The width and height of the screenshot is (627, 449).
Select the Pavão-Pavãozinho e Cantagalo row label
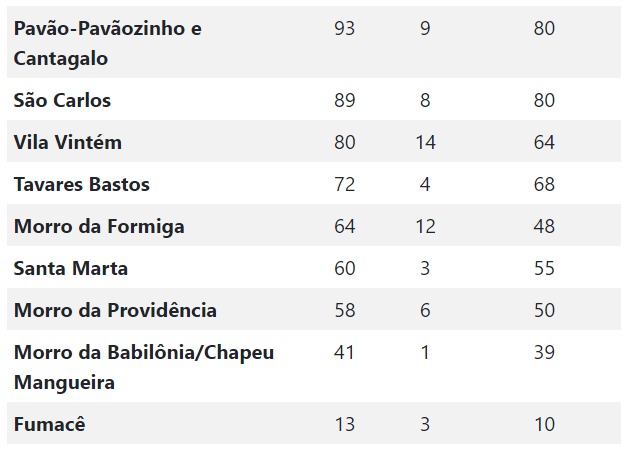point(108,43)
